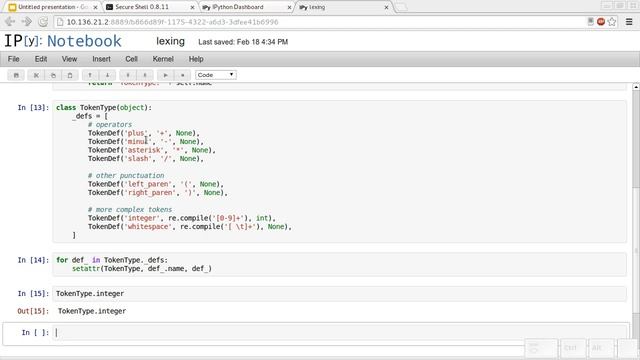Open the Cell menu
Viewport: 640px width, 360px height.
click(x=131, y=59)
